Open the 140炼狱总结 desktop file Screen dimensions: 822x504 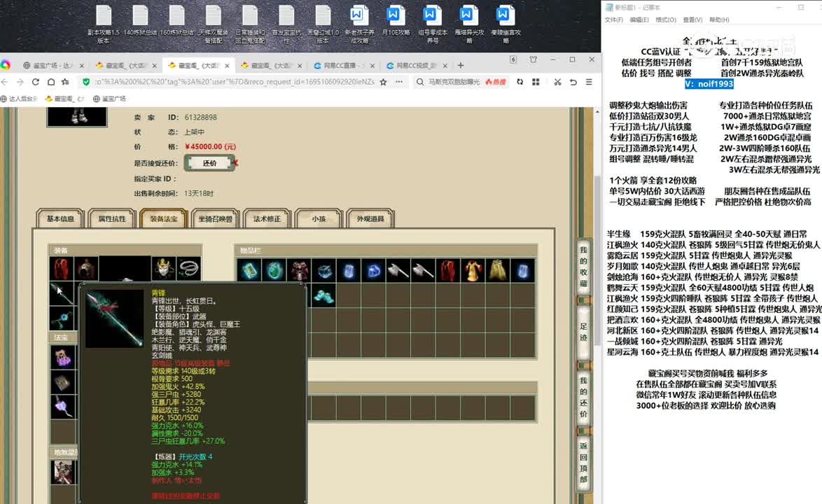pos(140,21)
